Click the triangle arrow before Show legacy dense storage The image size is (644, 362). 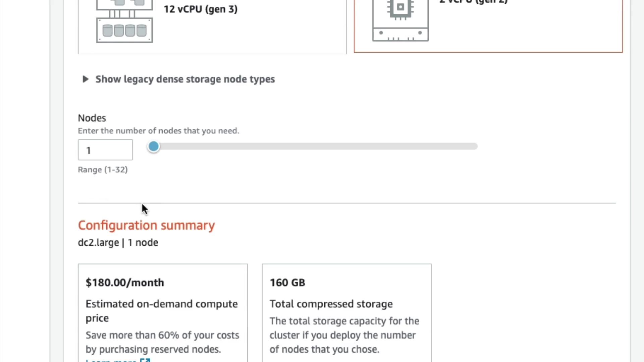[x=85, y=79]
